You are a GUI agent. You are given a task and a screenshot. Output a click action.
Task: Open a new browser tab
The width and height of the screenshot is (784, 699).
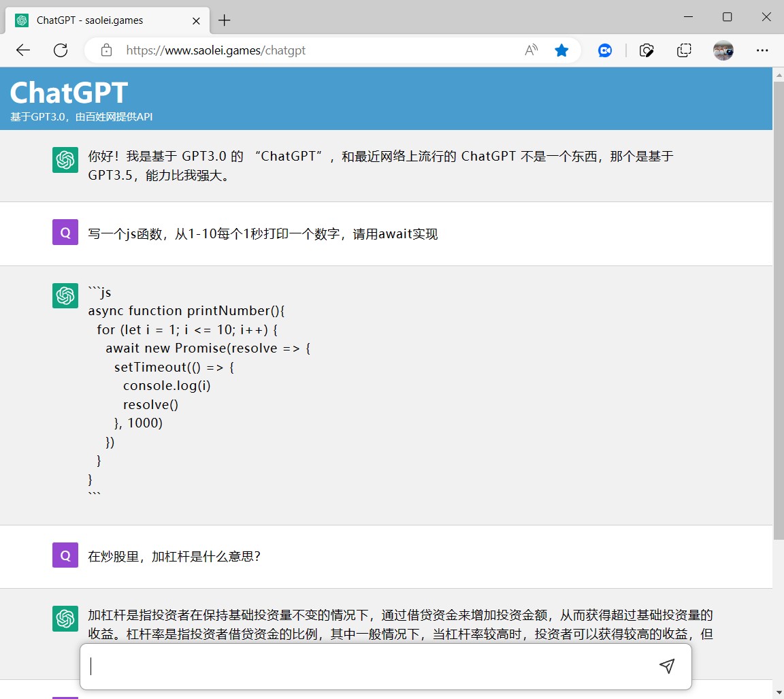tap(225, 20)
